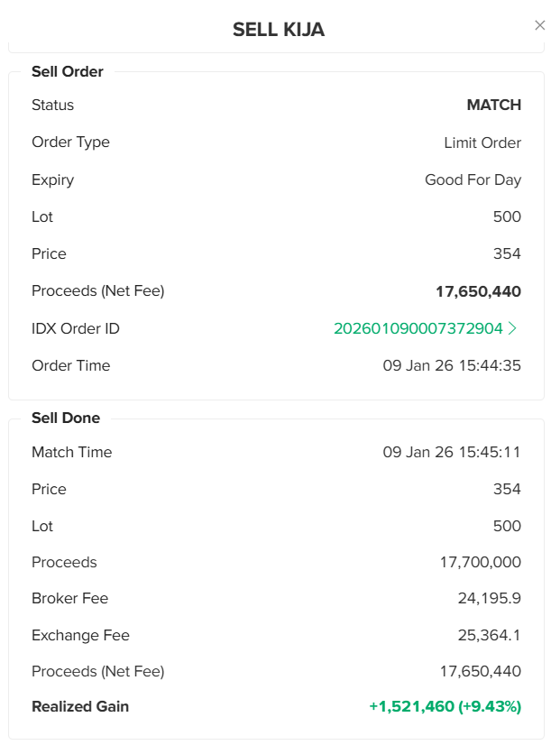Close the SELL KIJA dialog

[x=540, y=25]
